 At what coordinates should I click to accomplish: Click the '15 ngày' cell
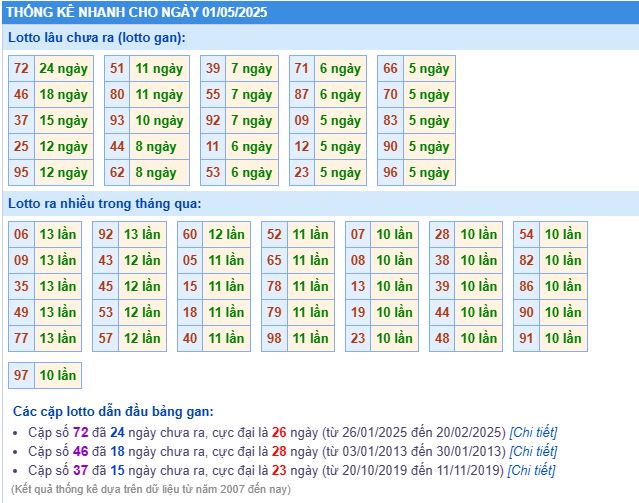[64, 121]
